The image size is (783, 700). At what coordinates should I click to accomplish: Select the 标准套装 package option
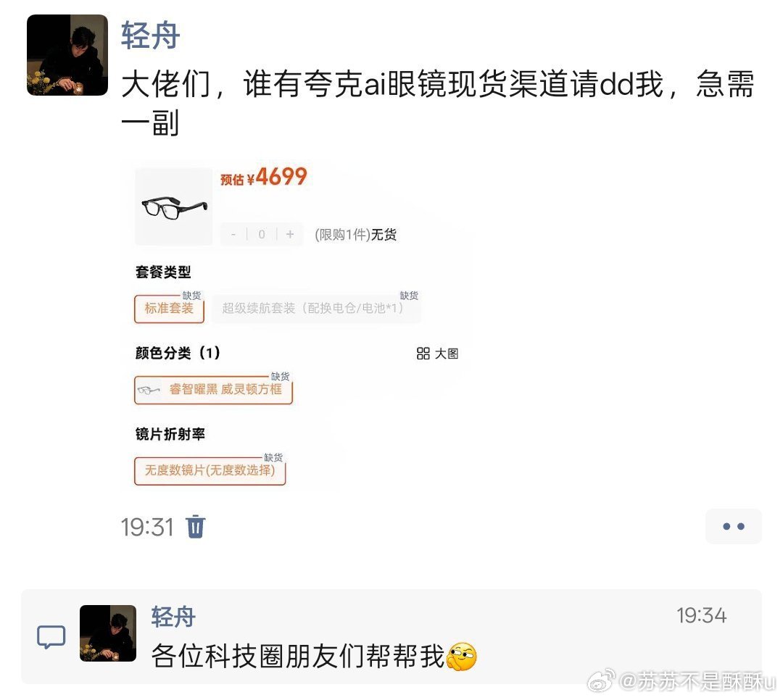pos(169,309)
